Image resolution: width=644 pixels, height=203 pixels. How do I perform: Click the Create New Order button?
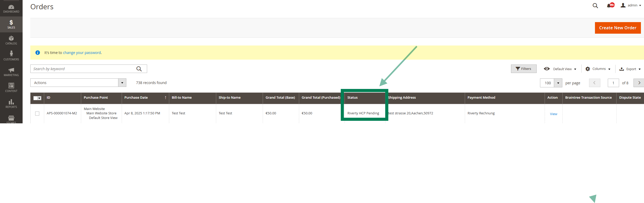(618, 28)
